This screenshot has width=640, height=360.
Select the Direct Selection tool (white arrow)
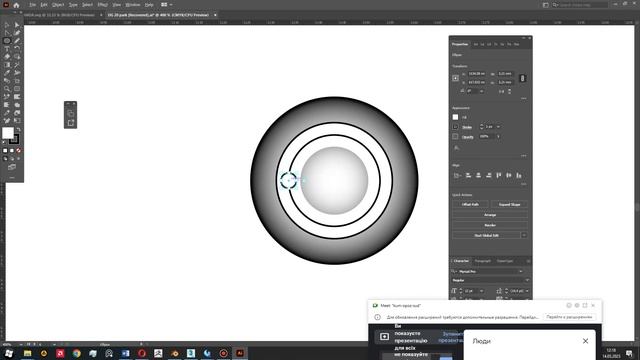17,25
